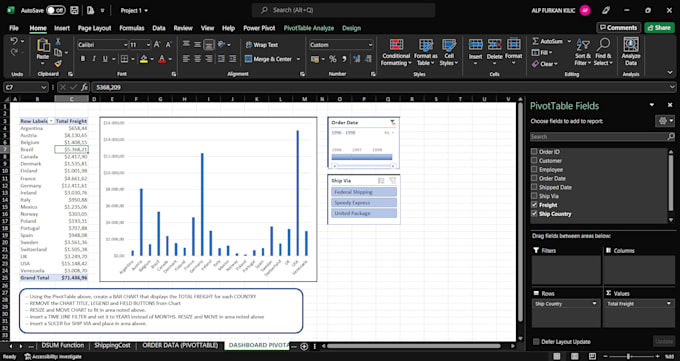Open the Fill dropdown in Editing
This screenshot has width=680, height=361.
pyautogui.click(x=551, y=53)
